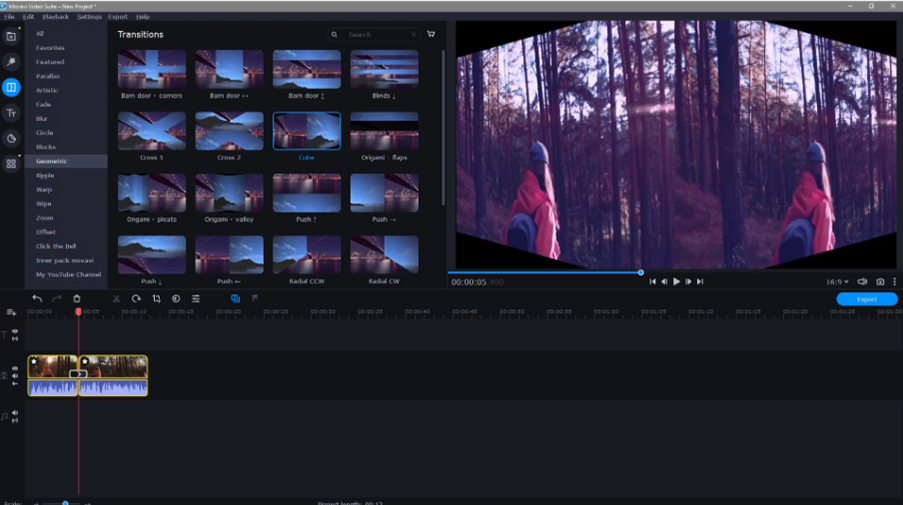The height and width of the screenshot is (505, 903).
Task: Open the Playback menu
Action: pyautogui.click(x=55, y=17)
